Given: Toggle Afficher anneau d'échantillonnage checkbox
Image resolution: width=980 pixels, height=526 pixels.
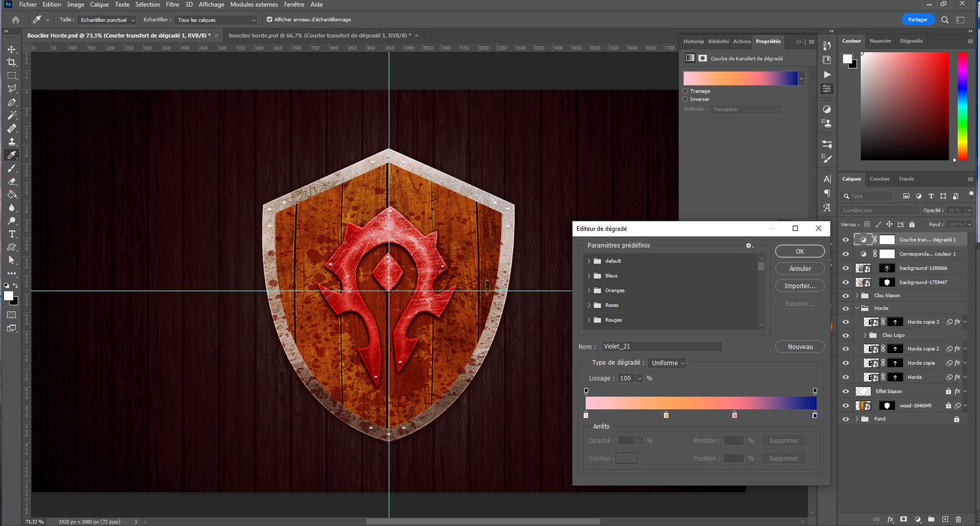Looking at the screenshot, I should (269, 20).
